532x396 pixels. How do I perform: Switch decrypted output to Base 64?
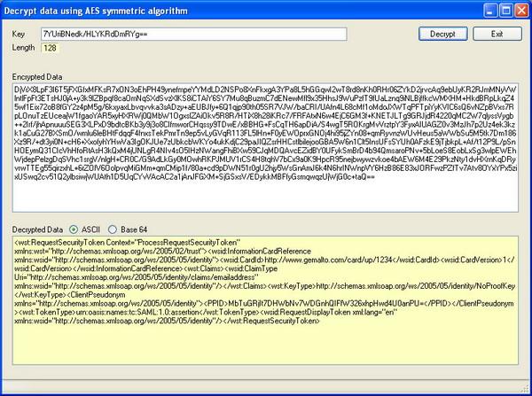point(114,229)
